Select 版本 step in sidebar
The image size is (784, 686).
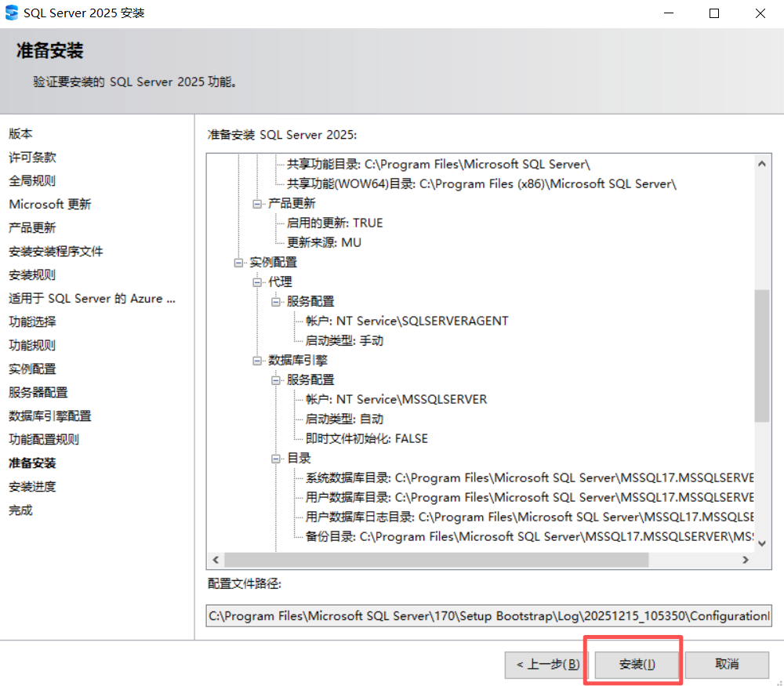tap(20, 133)
